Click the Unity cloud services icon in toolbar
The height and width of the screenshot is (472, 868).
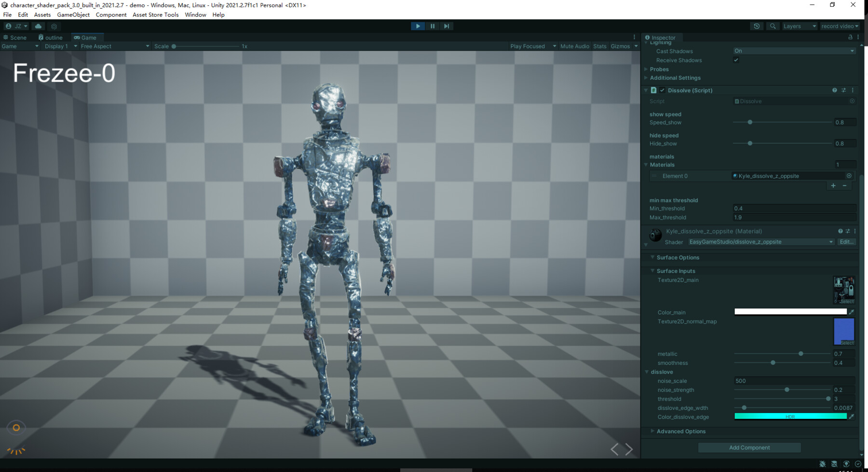click(38, 26)
